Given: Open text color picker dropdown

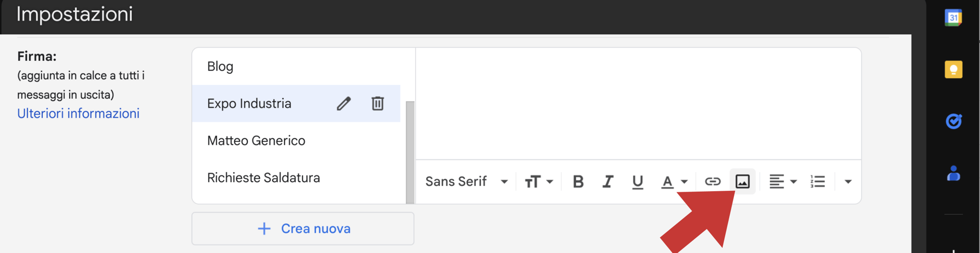Looking at the screenshot, I should 674,182.
